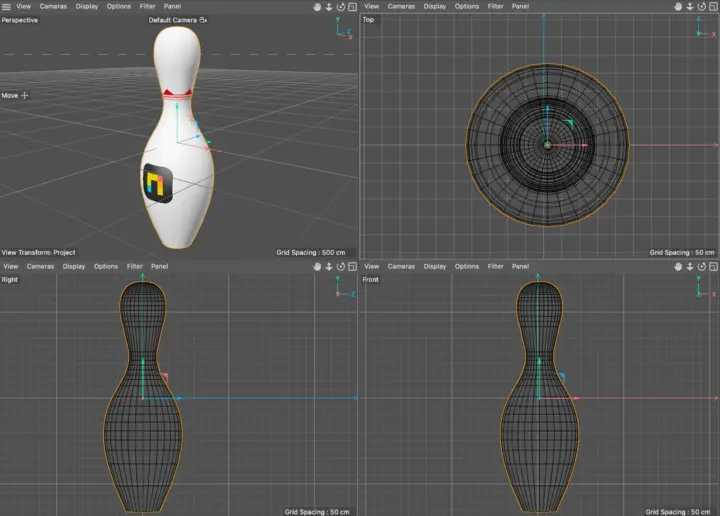Screen dimensions: 720x516
Task: Click camera icon beside Default Camera label
Action: [x=203, y=20]
